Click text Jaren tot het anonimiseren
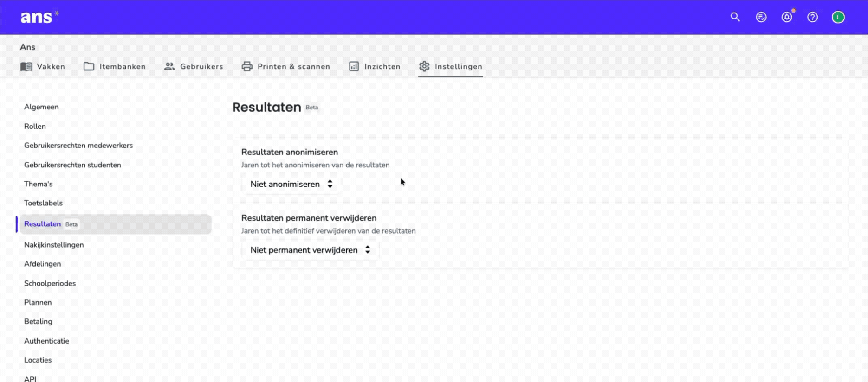This screenshot has width=868, height=382. tap(315, 165)
